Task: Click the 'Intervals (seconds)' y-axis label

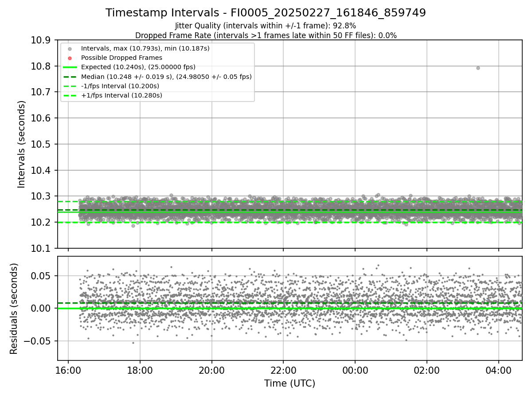Action: [x=22, y=144]
